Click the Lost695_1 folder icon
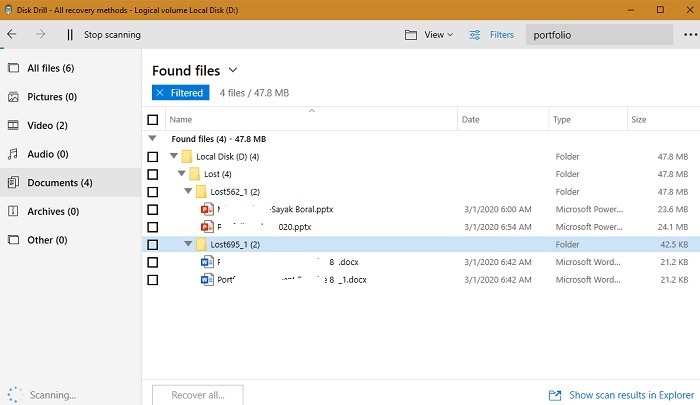Viewport: 700px width, 405px height. click(x=201, y=244)
